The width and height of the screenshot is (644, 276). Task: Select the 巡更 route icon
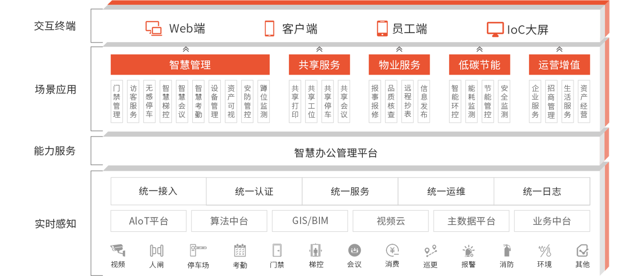point(430,251)
